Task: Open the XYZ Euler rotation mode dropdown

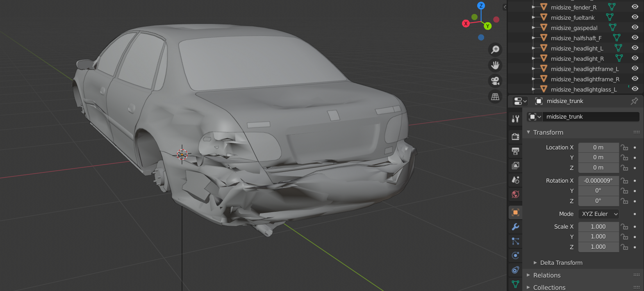Action: pos(598,214)
